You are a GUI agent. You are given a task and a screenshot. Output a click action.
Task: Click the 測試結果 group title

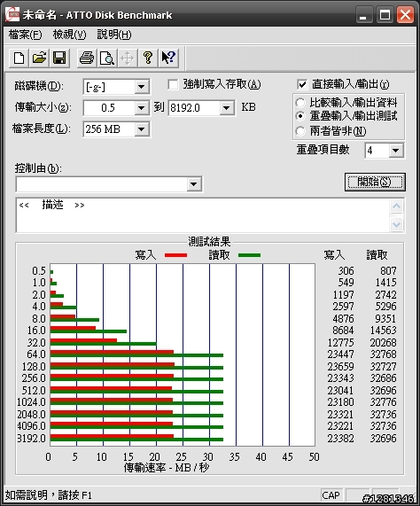pyautogui.click(x=209, y=241)
